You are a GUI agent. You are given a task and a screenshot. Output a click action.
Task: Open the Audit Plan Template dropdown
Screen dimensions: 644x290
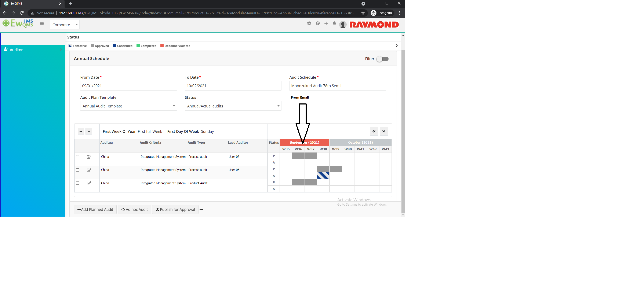[x=128, y=106]
